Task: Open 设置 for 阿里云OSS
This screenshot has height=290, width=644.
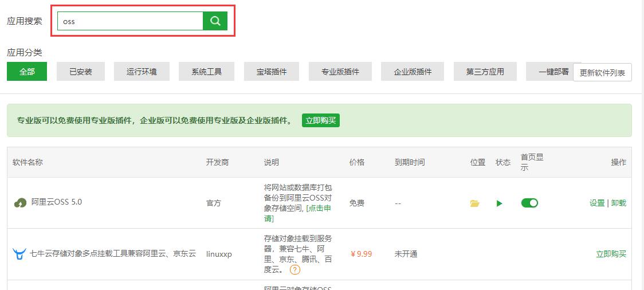Action: tap(597, 203)
